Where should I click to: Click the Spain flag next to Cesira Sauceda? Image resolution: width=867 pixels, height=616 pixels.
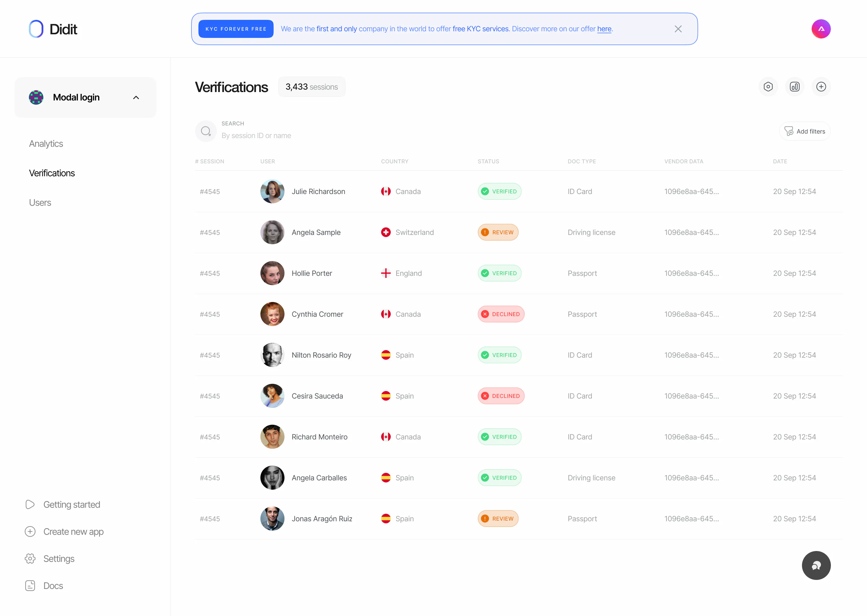tap(386, 396)
